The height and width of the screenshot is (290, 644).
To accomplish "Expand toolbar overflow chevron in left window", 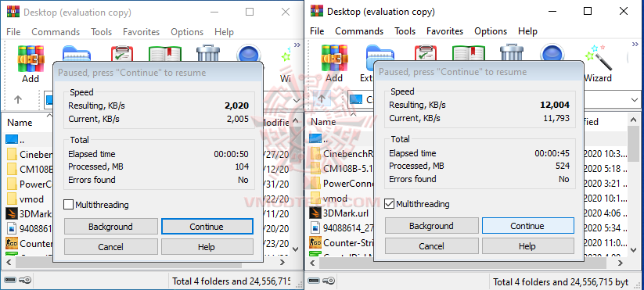I will tap(297, 45).
